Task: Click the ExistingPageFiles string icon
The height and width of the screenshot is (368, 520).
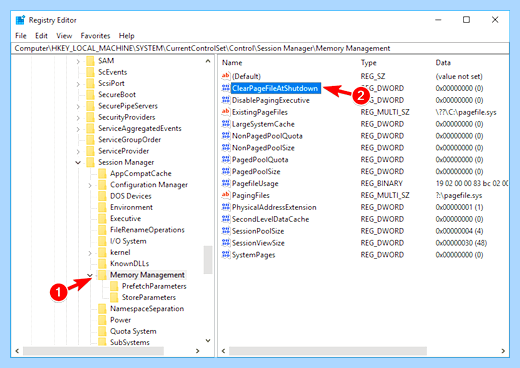Action: 226,112
